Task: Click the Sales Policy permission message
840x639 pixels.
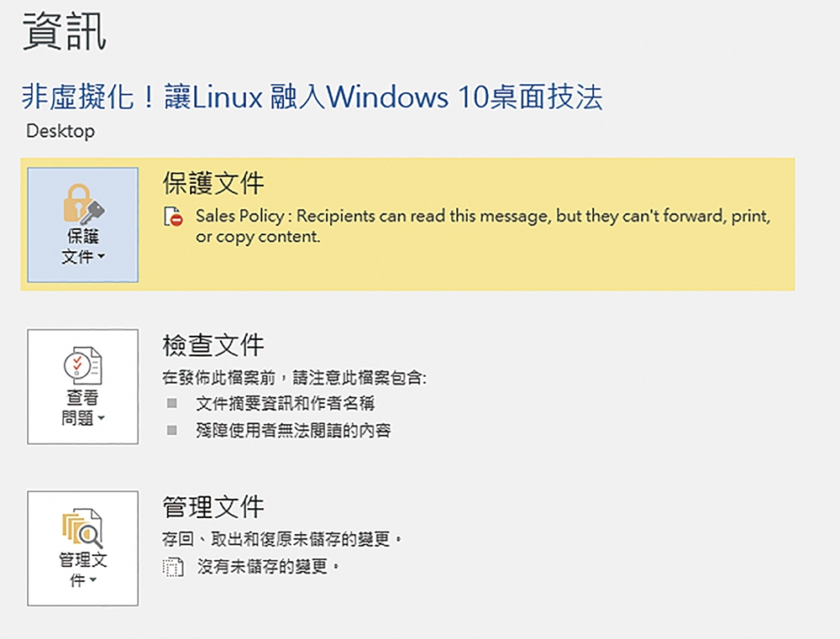Action: point(483,226)
